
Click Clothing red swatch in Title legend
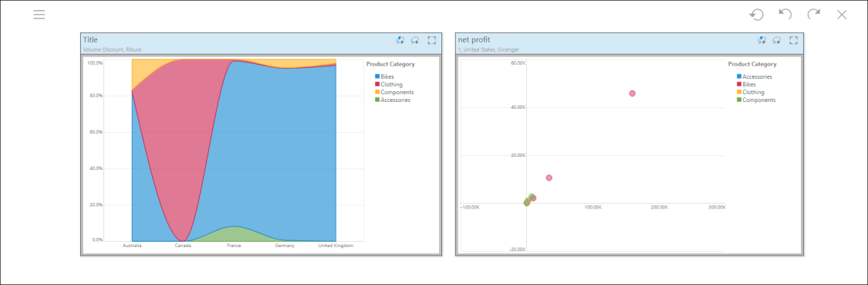click(377, 84)
